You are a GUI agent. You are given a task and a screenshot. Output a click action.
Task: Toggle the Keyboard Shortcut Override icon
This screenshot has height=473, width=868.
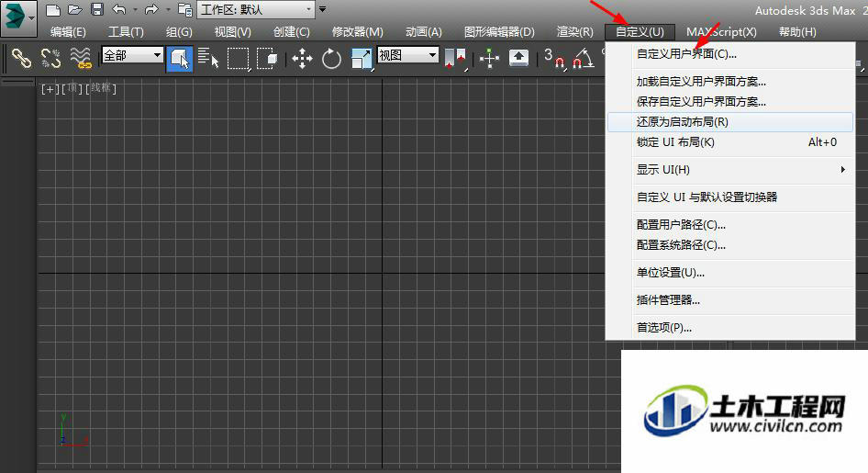coord(518,58)
